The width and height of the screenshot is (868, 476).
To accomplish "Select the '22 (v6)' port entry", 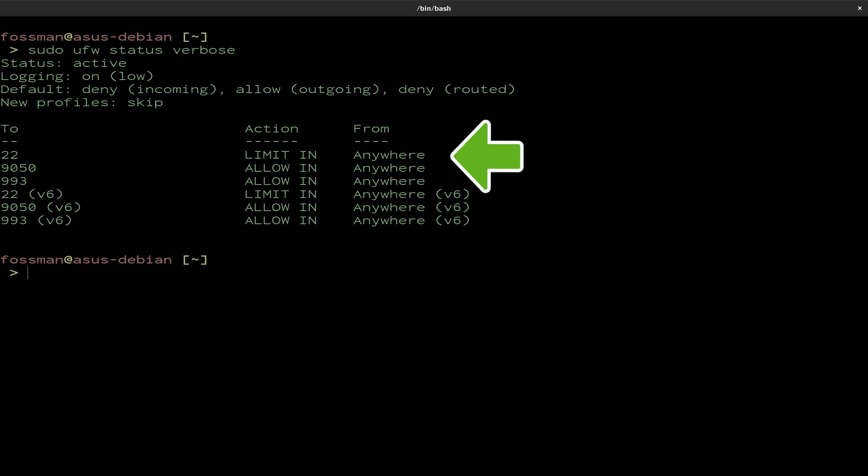I will click(x=32, y=194).
